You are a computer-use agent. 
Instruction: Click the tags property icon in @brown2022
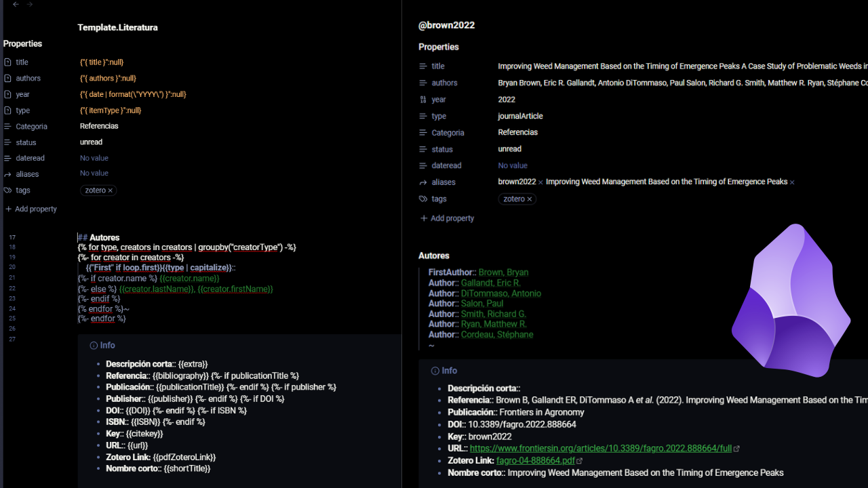pos(423,199)
